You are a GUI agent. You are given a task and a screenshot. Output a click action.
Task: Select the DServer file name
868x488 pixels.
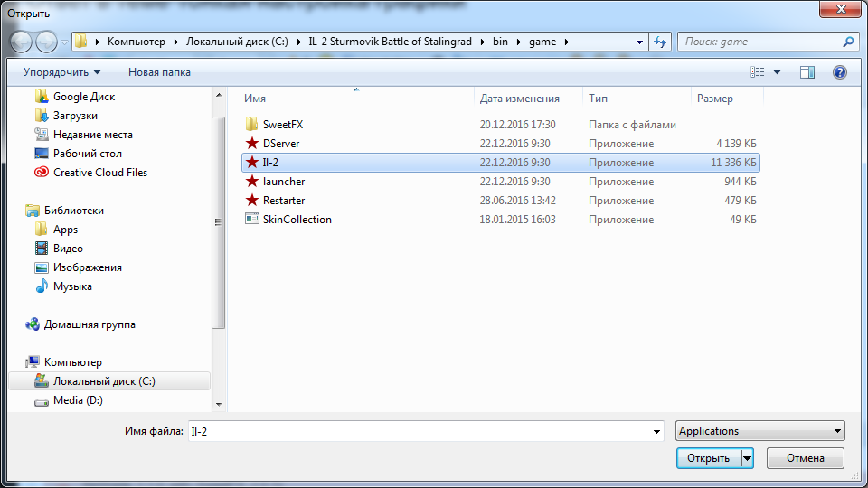[x=281, y=144]
